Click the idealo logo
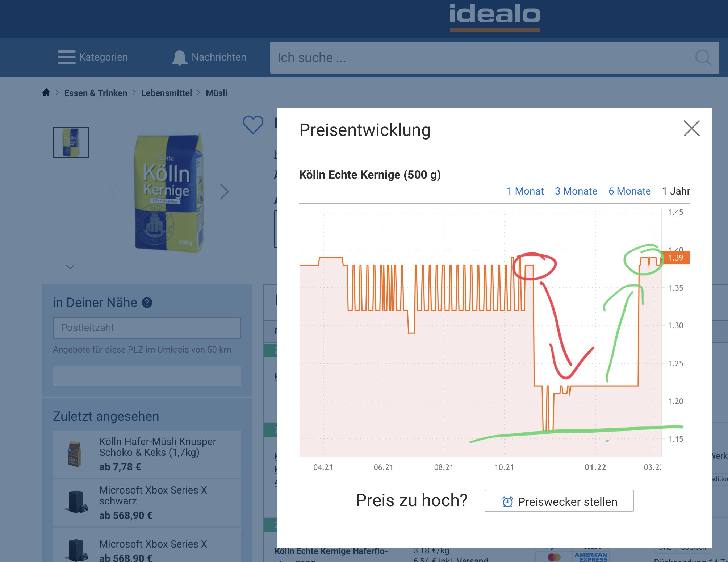728x562 pixels. pos(494,16)
